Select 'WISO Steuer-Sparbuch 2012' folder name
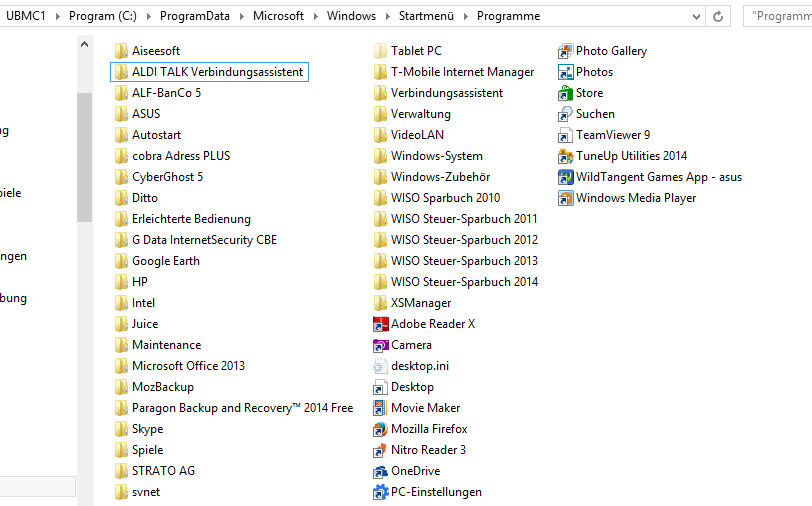This screenshot has width=812, height=506. (x=465, y=240)
